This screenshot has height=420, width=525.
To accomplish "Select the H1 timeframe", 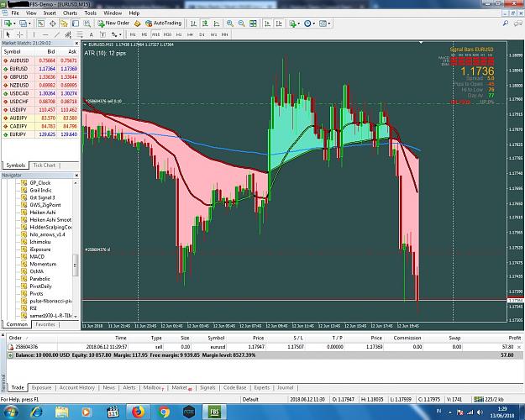I will 179,34.
